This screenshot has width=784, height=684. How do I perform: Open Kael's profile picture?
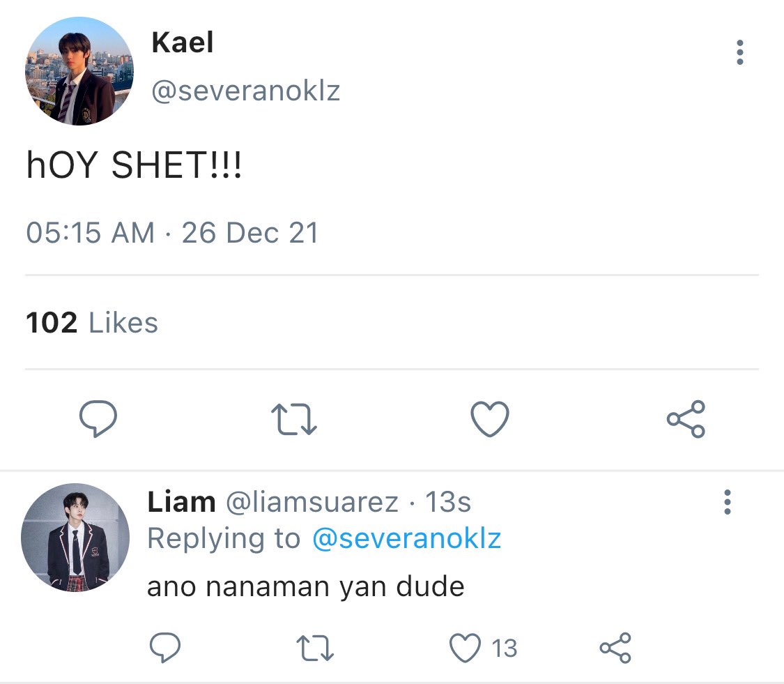tap(79, 71)
